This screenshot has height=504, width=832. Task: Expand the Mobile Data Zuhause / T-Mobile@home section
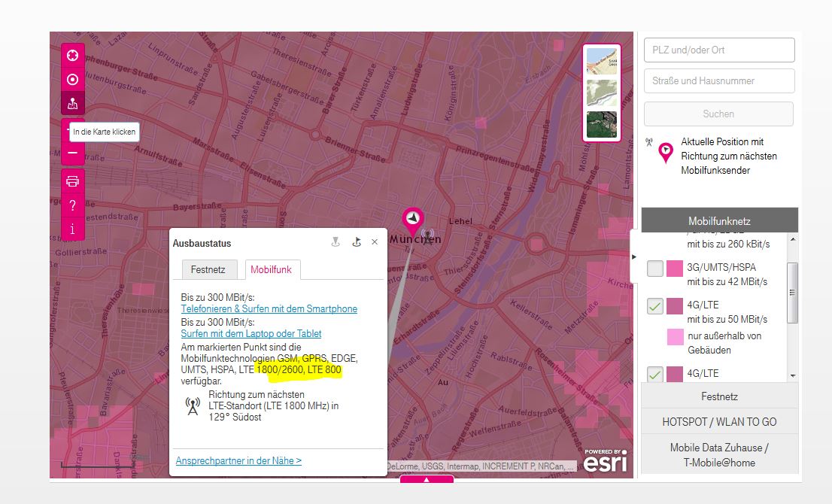(x=719, y=454)
